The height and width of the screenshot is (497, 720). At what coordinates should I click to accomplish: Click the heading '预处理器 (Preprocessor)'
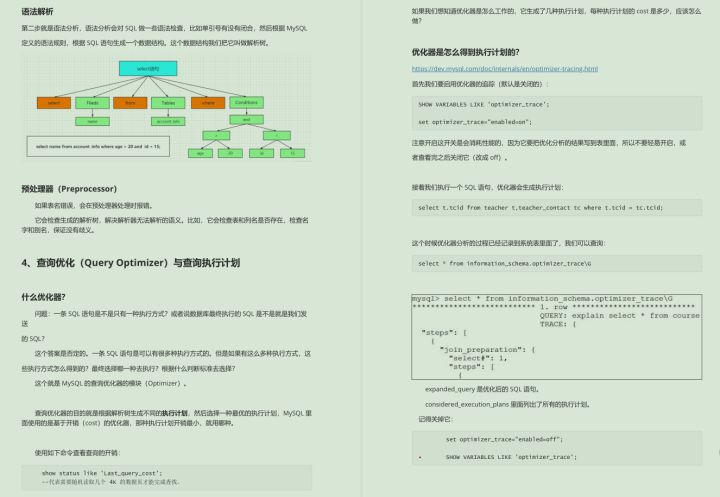pos(69,189)
